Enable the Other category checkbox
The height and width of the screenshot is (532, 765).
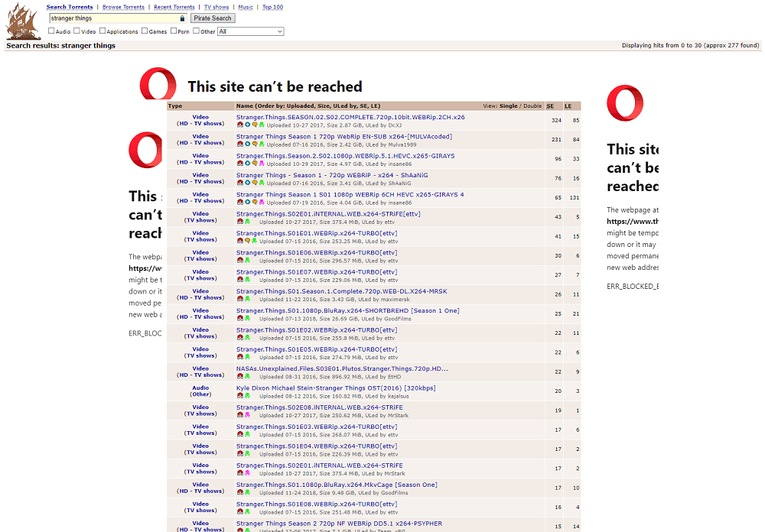196,31
